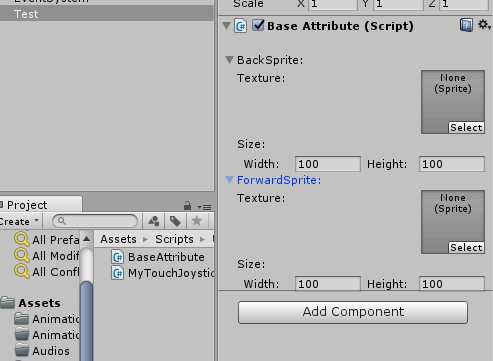493x361 pixels.
Task: Edit the ForwardSprite Height field
Action: tap(452, 284)
